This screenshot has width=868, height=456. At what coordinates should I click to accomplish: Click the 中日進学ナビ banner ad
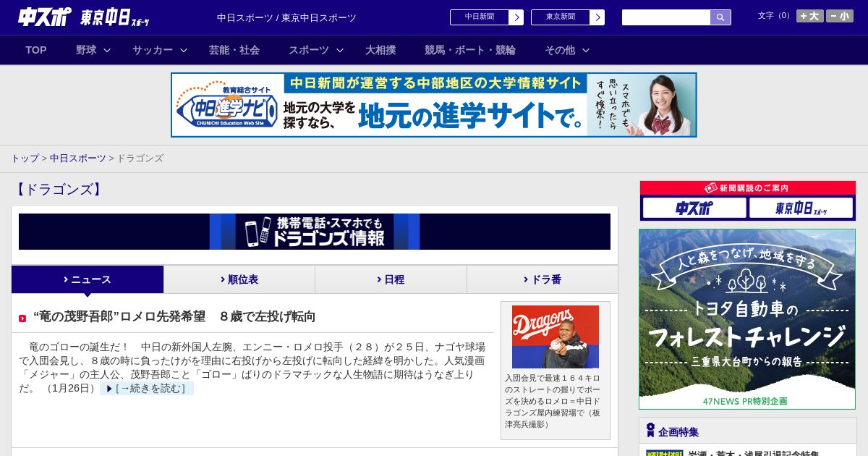[434, 105]
